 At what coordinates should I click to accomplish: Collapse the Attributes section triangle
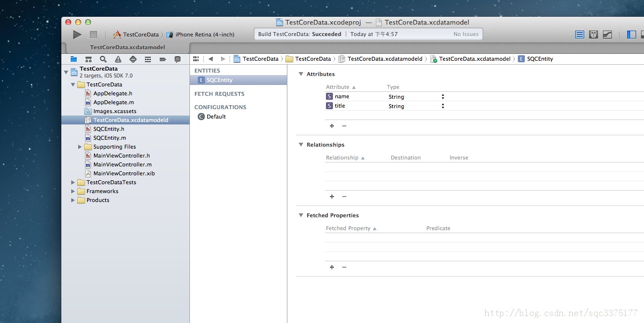pos(300,74)
